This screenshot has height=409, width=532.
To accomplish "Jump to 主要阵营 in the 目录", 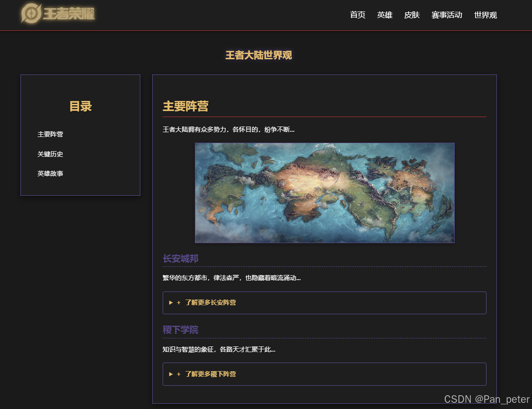I will [x=50, y=134].
